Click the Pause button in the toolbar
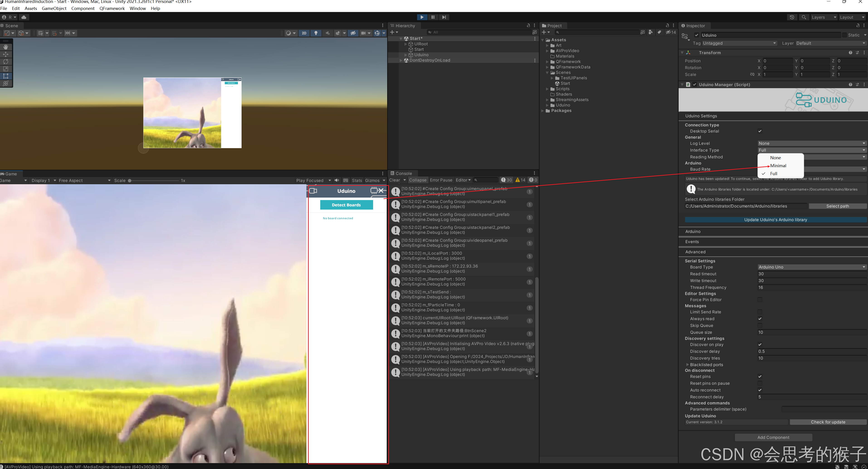The image size is (868, 469). click(433, 17)
